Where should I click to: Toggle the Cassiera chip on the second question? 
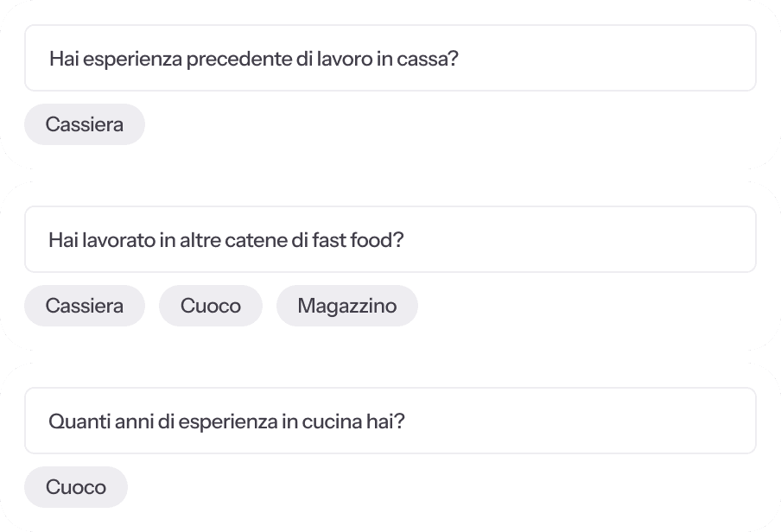pyautogui.click(x=84, y=306)
